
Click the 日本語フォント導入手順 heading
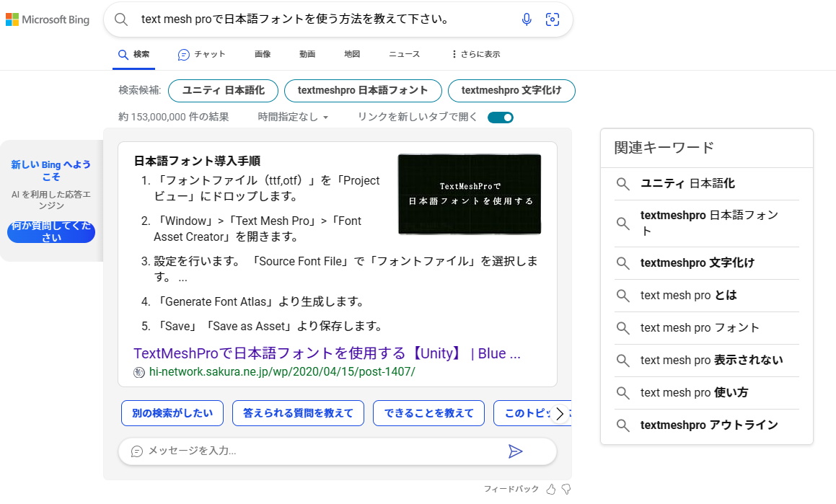click(197, 161)
